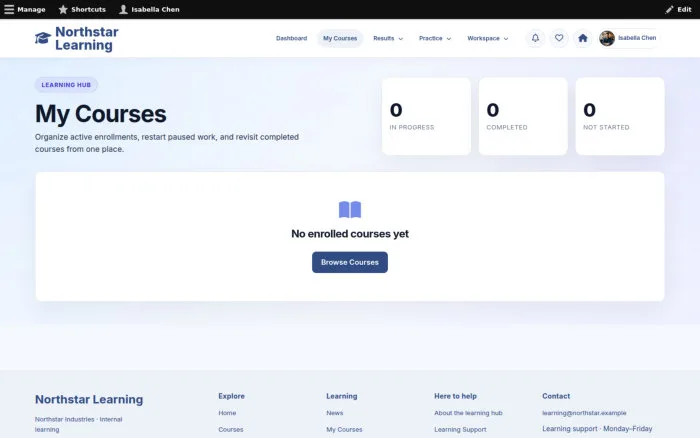
Task: Click the user silhouette icon in admin bar
Action: coord(123,9)
